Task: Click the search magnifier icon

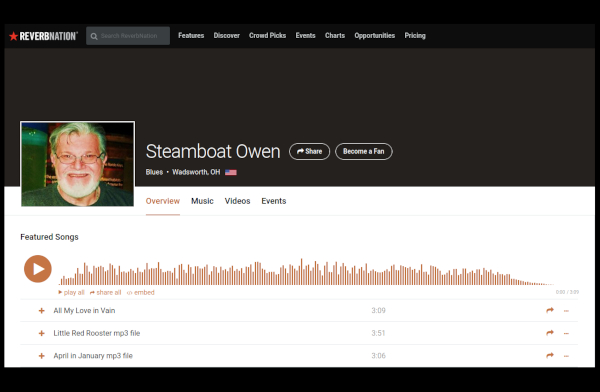Action: 94,36
